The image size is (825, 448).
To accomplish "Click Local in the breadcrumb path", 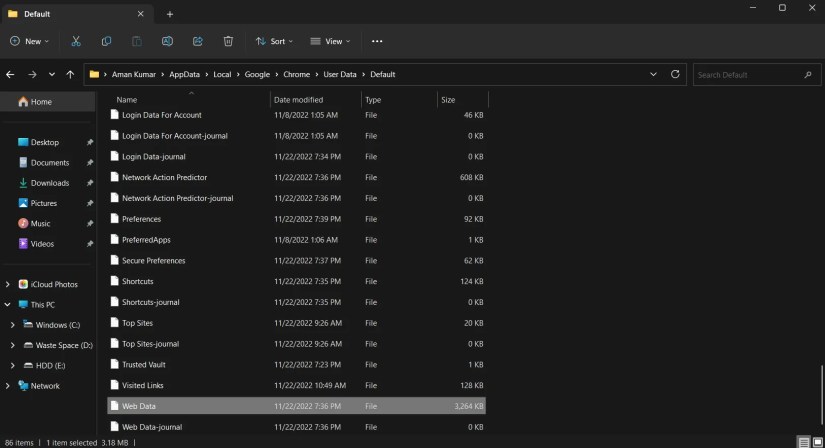I will (222, 74).
